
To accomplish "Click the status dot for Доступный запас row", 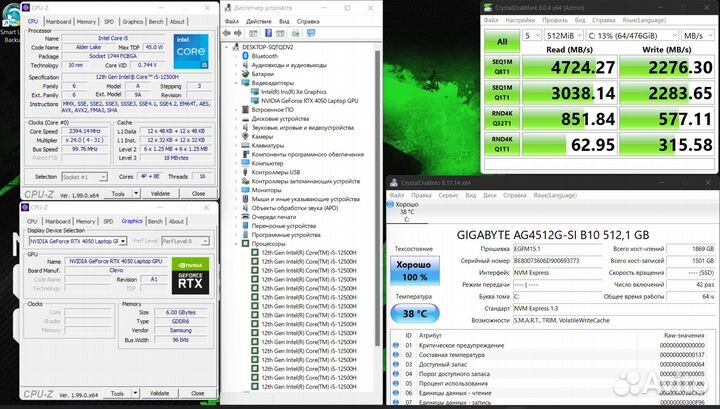I will coord(396,364).
